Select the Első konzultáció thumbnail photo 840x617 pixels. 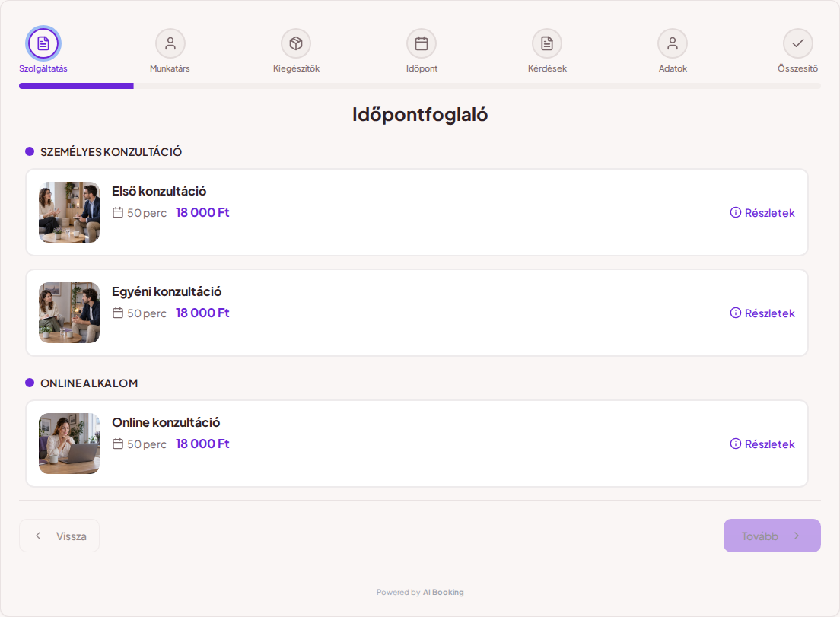click(x=69, y=212)
